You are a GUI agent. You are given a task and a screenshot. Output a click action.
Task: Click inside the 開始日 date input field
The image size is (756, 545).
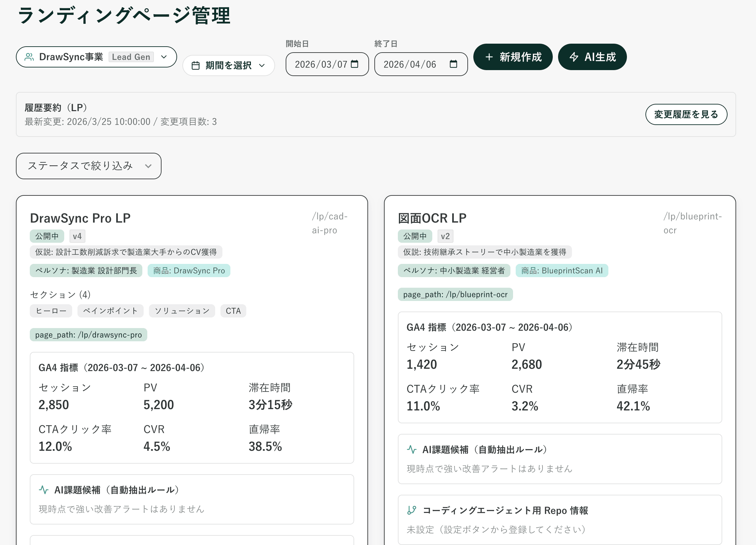[322, 63]
